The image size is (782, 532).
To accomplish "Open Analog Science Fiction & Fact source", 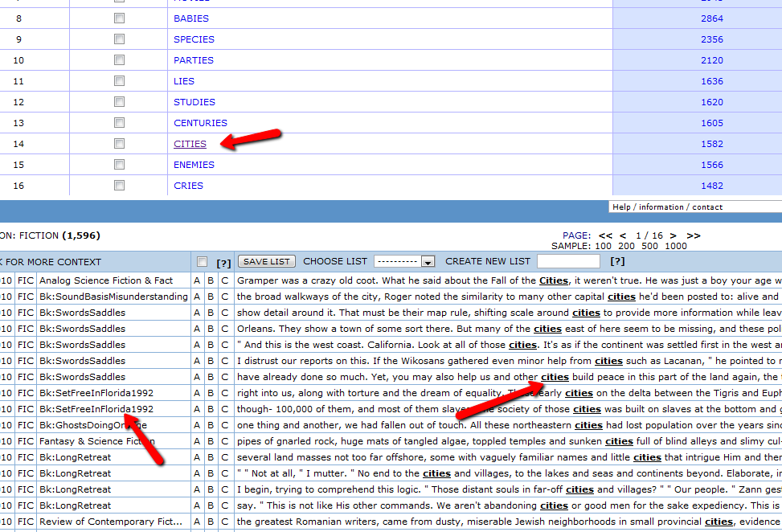I will pyautogui.click(x=106, y=280).
